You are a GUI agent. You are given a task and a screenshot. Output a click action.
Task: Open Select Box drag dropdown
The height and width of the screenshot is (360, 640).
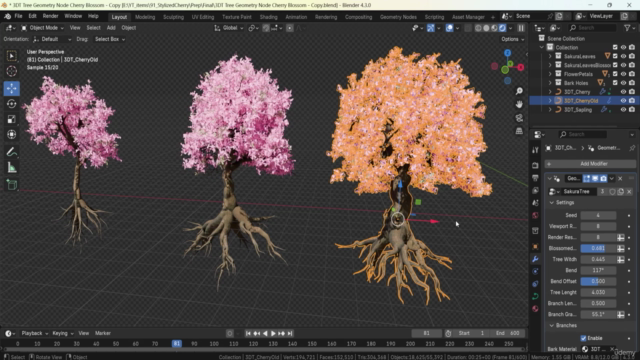(x=110, y=39)
